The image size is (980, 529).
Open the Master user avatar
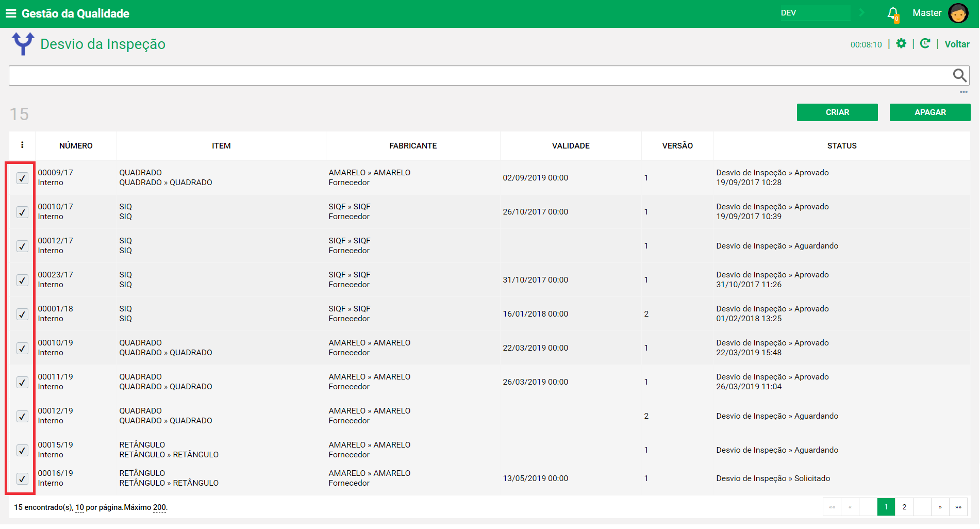coord(958,13)
